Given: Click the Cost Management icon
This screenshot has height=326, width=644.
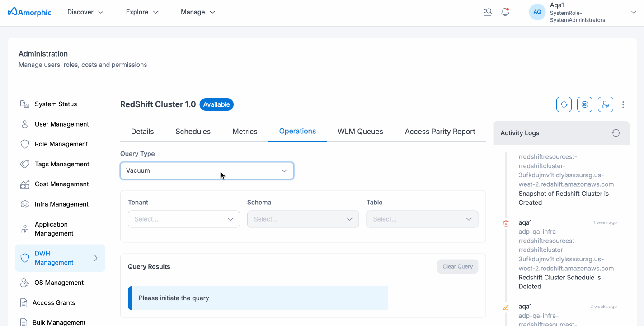Looking at the screenshot, I should pyautogui.click(x=25, y=184).
